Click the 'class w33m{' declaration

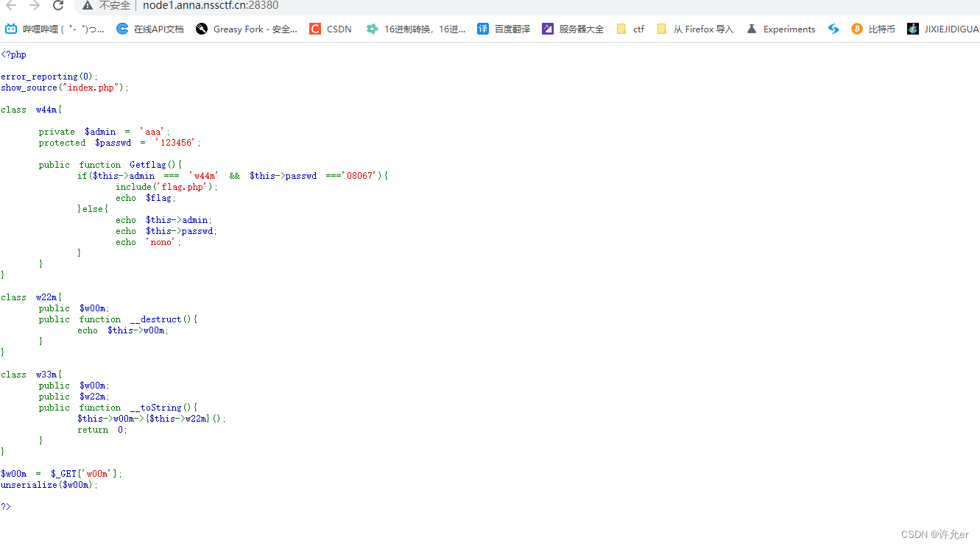(x=32, y=375)
